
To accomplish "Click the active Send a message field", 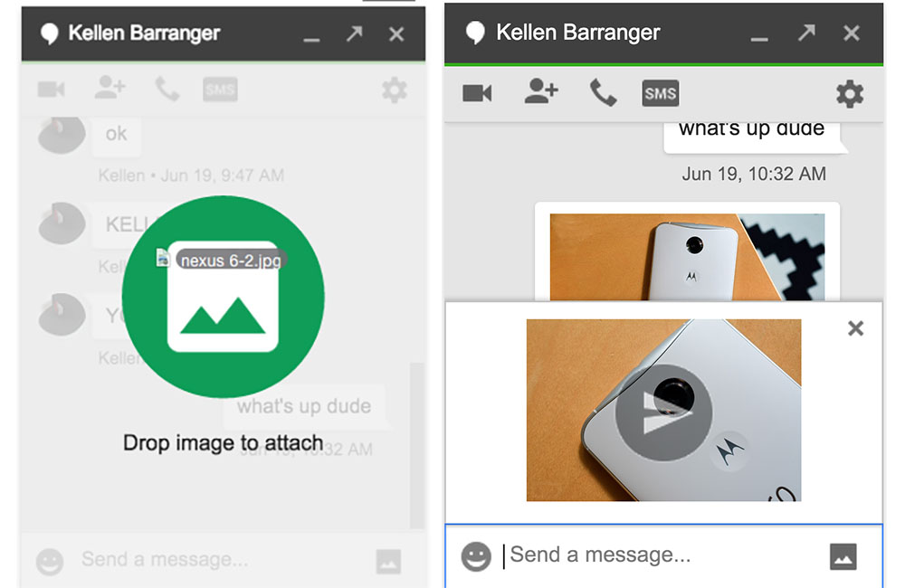I will coord(661,555).
